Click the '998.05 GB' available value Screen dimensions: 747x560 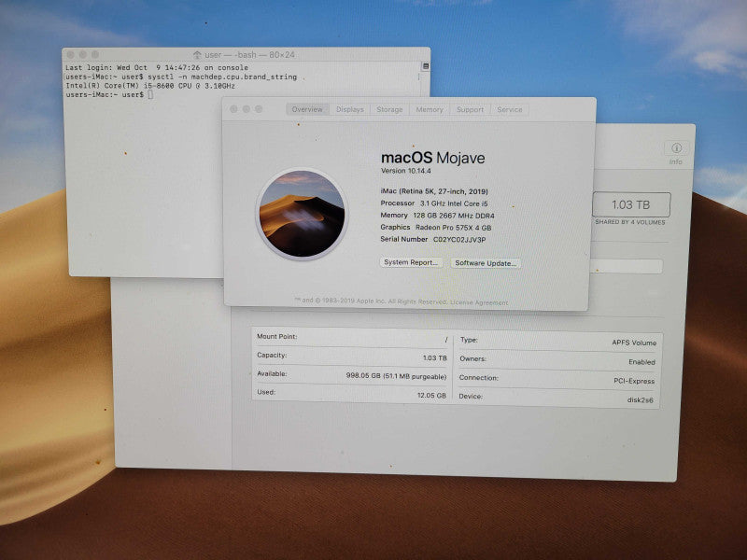396,376
